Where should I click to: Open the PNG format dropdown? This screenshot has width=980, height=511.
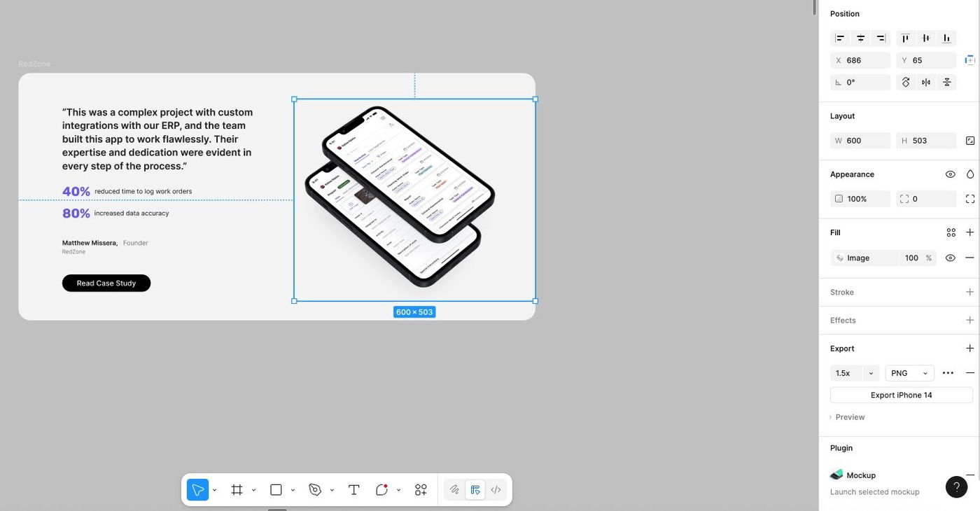pos(909,373)
